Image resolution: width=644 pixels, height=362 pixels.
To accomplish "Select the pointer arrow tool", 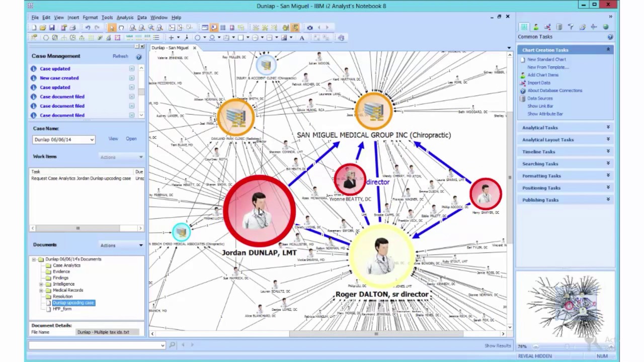I will [112, 28].
